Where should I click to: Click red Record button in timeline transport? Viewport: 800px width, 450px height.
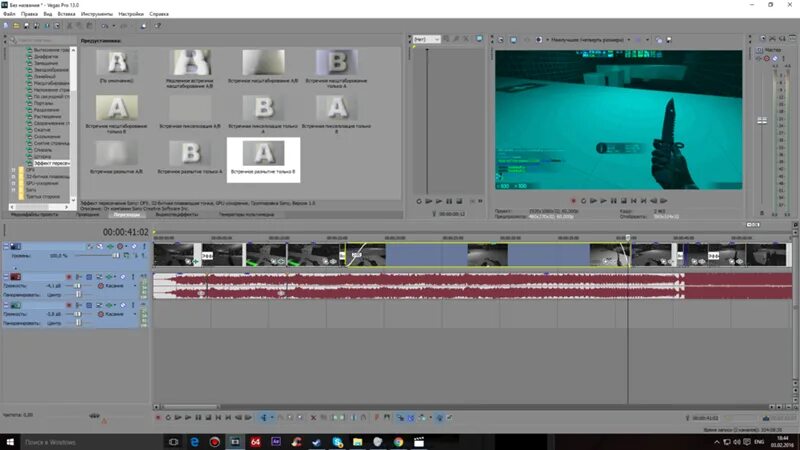tap(158, 417)
